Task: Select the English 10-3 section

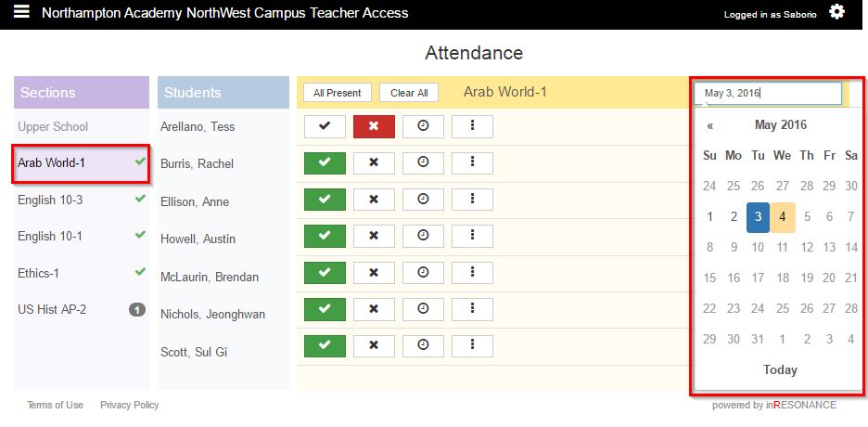Action: pos(50,200)
